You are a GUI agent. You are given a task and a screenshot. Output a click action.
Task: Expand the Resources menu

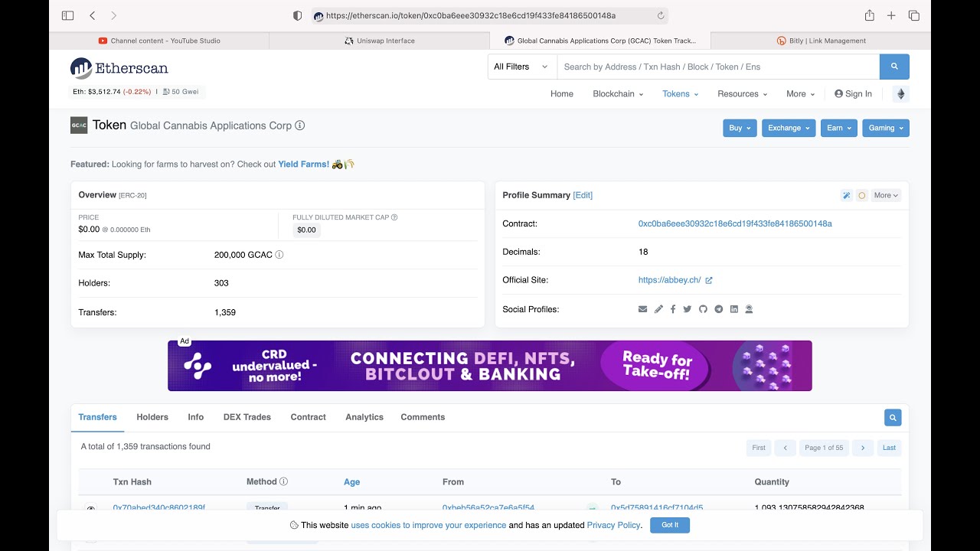click(743, 93)
